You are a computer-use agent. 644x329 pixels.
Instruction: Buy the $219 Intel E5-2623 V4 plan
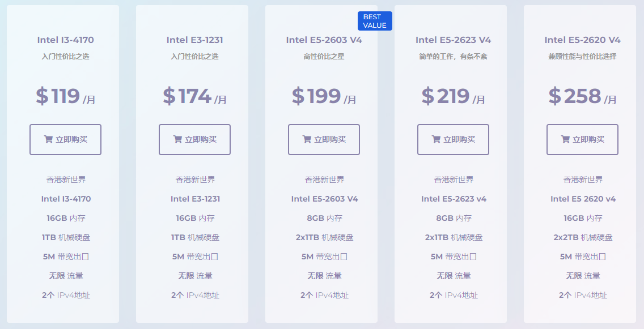[453, 139]
